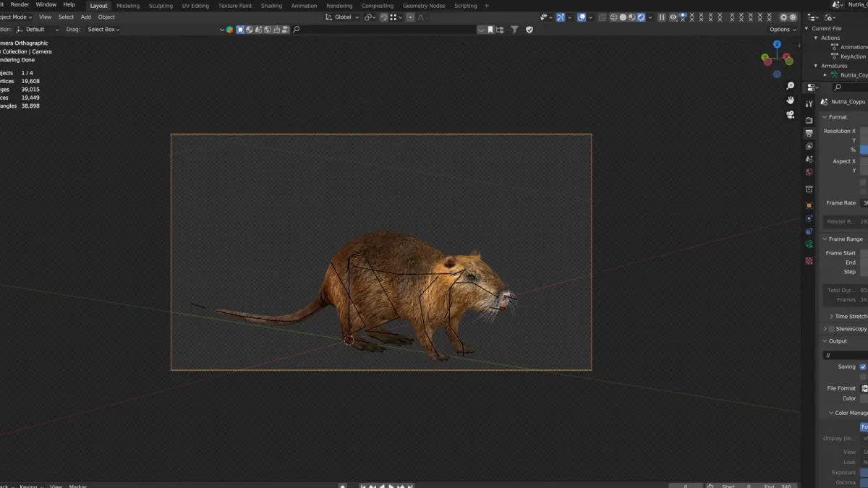Viewport: 868px width, 488px height.
Task: Open the Output properties tab icon
Action: 809,133
